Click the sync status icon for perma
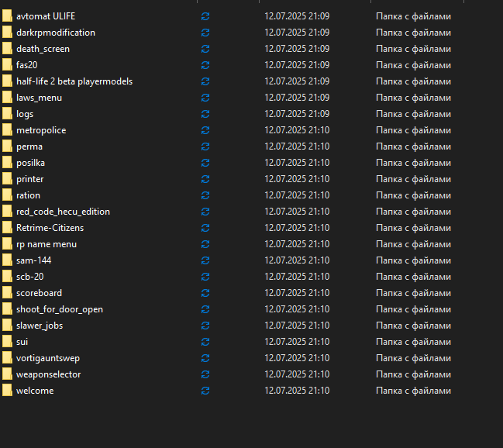 point(205,146)
